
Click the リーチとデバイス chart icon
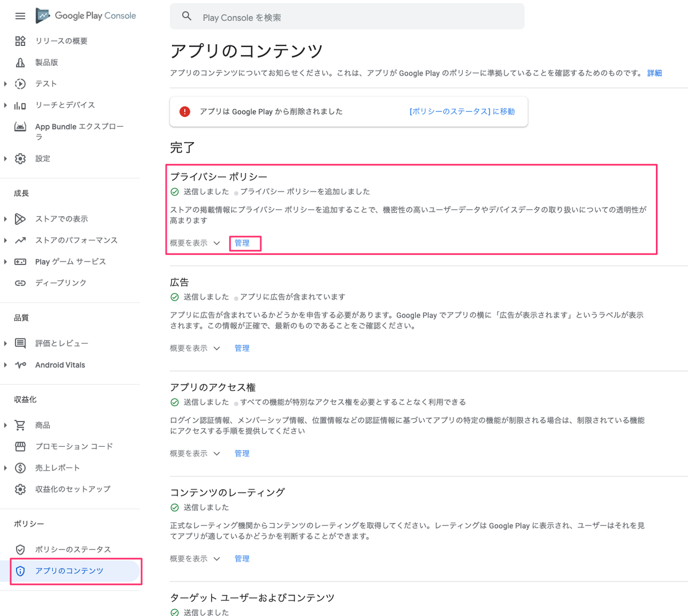click(20, 105)
